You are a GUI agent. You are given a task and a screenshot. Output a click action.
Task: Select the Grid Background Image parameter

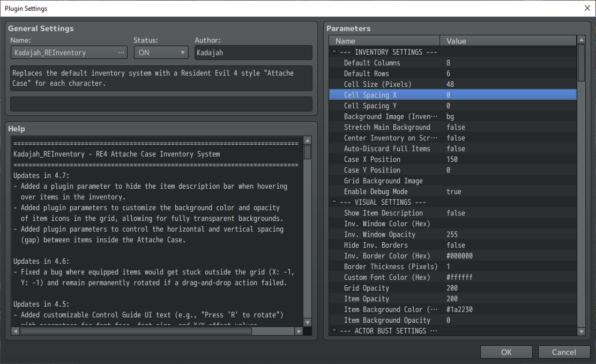[x=453, y=181]
